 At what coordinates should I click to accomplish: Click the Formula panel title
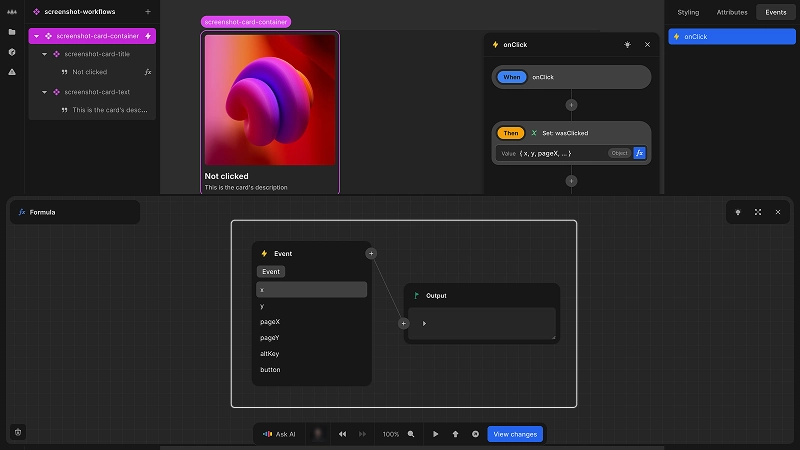(x=42, y=212)
